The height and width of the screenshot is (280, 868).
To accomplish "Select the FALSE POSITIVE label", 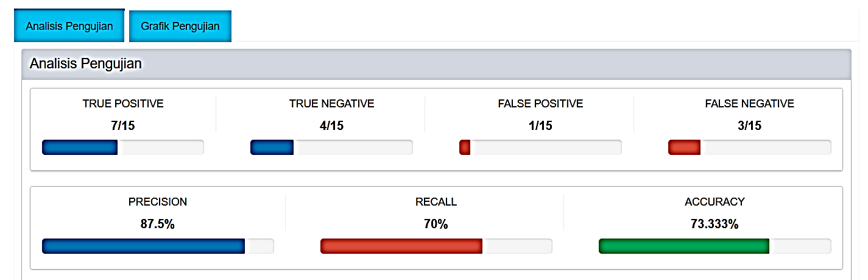I will click(x=540, y=104).
